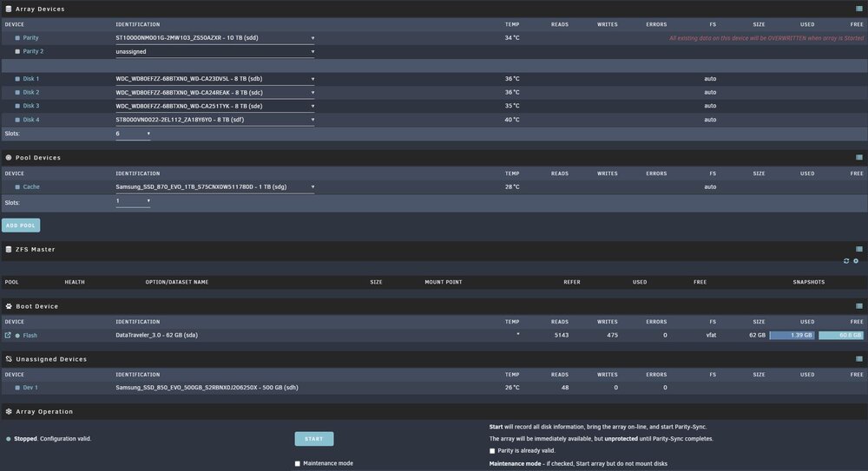
Task: Click Disk 2 status indicator icon
Action: click(17, 93)
